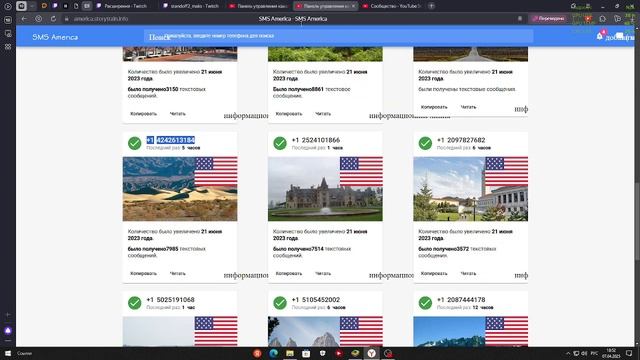Click sand dunes image in card +1 4242613184
This screenshot has width=640, height=360.
(x=180, y=189)
